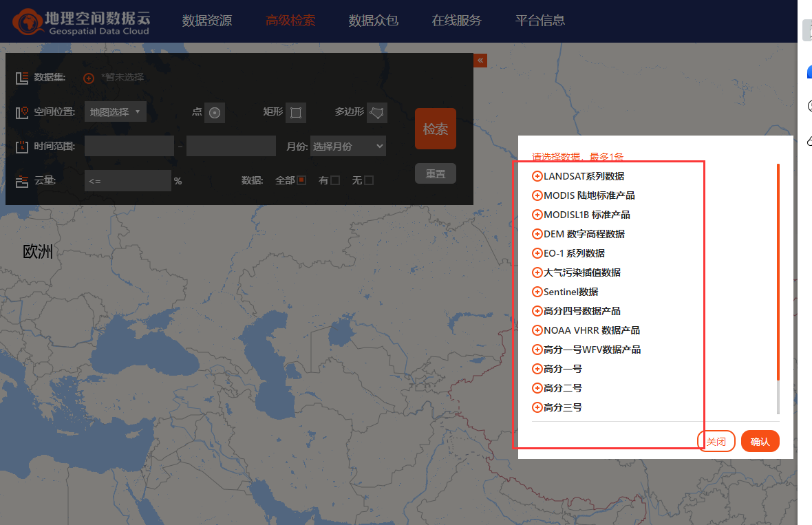Image resolution: width=812 pixels, height=525 pixels.
Task: Open the 地图选择 spatial location dropdown
Action: (116, 111)
